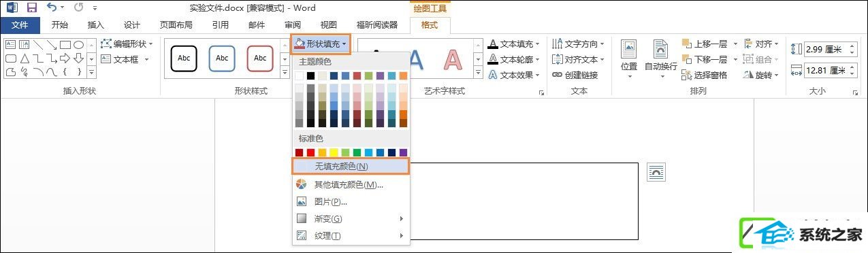Click 上移一层 (Bring Forward) button

point(705,44)
